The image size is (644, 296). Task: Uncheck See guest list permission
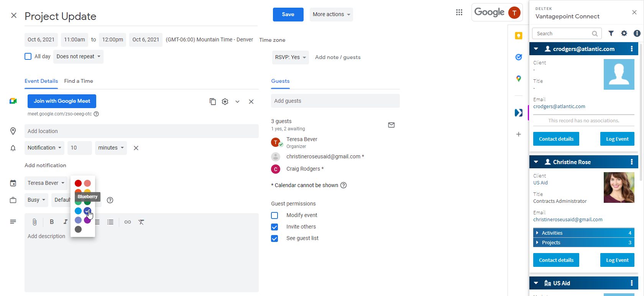point(274,238)
